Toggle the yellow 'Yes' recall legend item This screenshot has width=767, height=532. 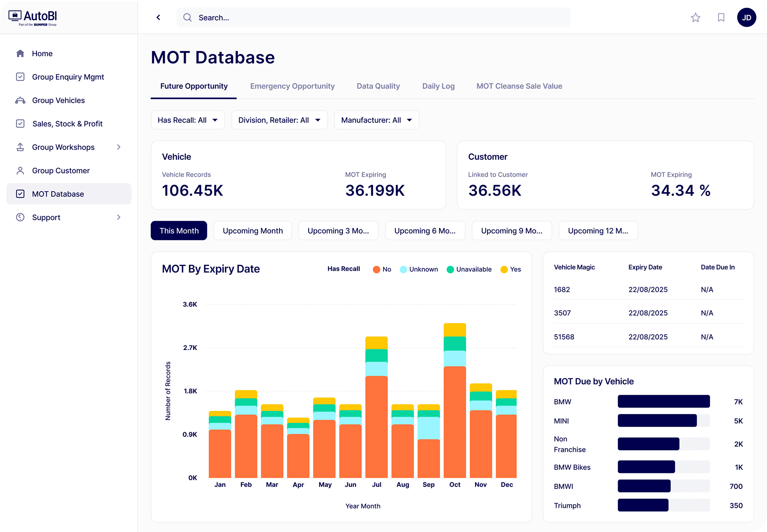[511, 269]
